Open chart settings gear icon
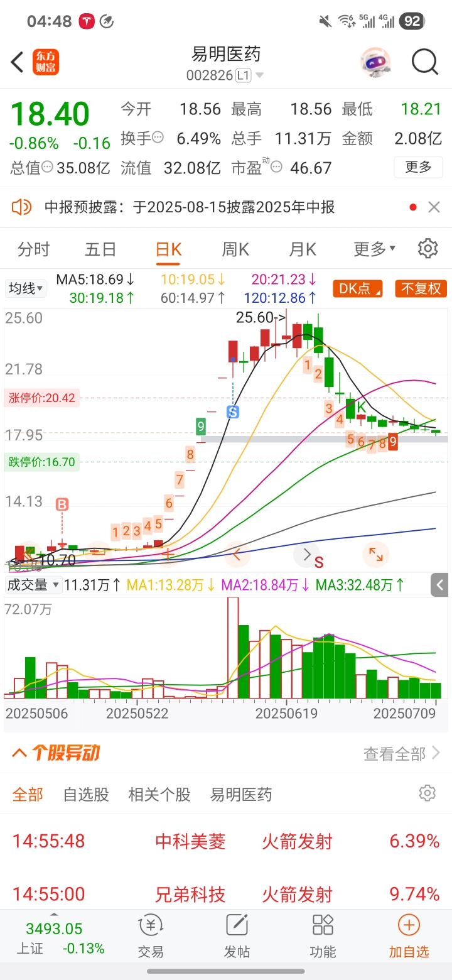This screenshot has width=452, height=980. [x=428, y=248]
